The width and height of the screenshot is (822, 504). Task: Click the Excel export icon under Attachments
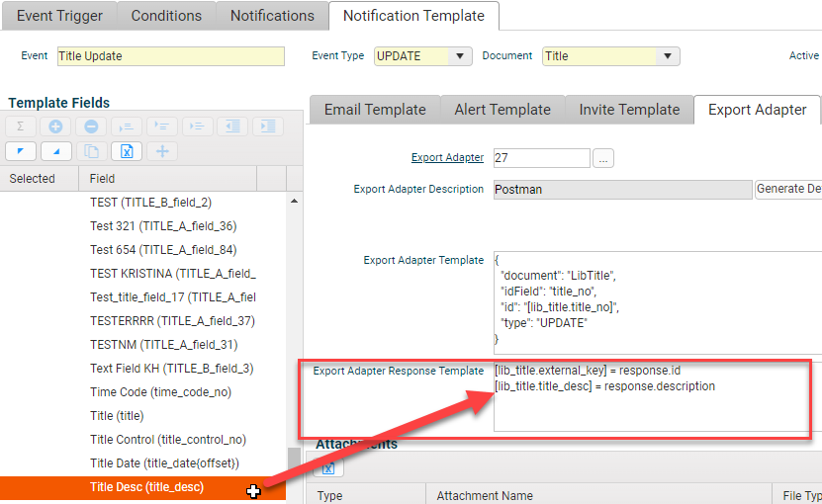326,467
